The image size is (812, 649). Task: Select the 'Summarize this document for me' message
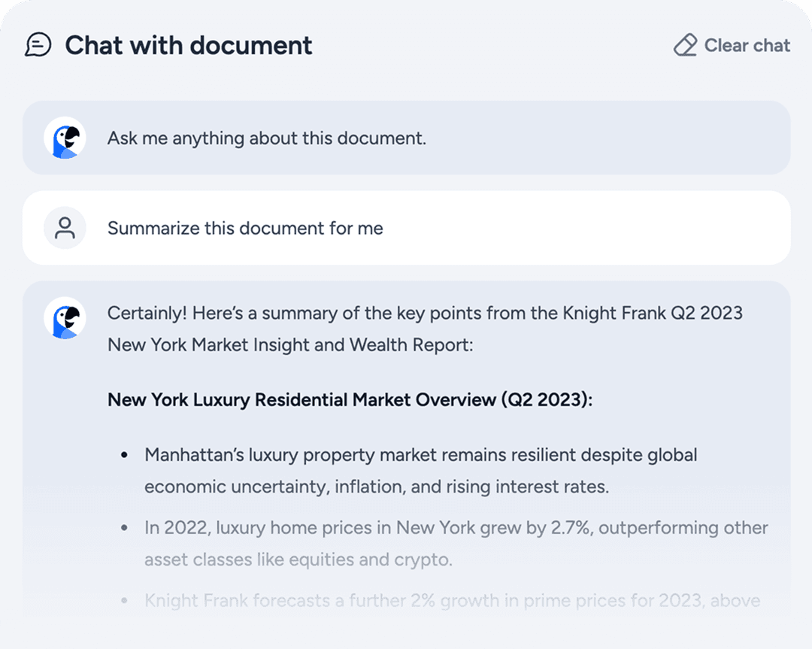[245, 228]
